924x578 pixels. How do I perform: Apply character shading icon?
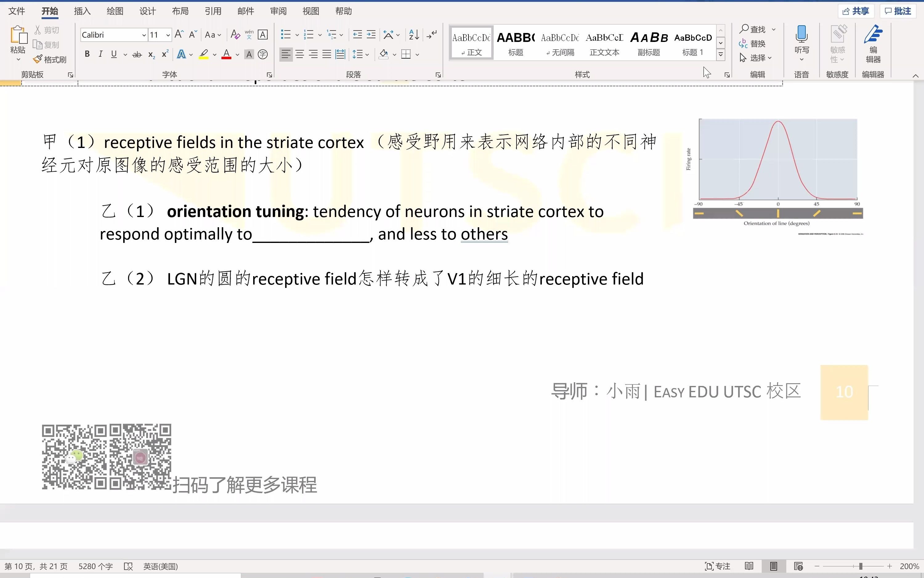(249, 54)
